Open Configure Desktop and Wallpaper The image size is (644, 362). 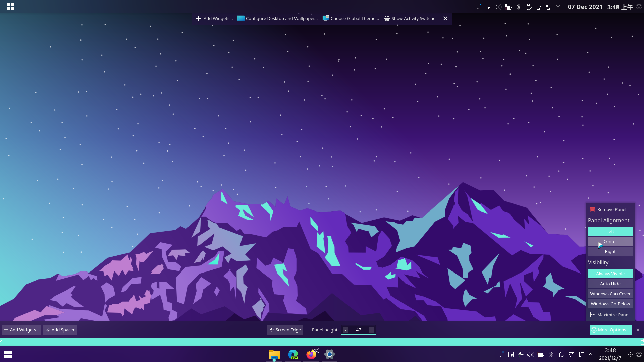(x=277, y=18)
